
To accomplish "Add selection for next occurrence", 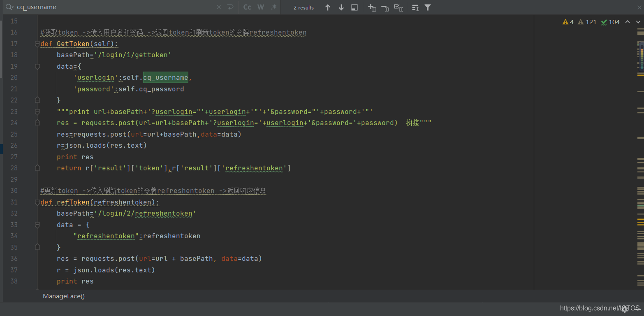I will (372, 7).
